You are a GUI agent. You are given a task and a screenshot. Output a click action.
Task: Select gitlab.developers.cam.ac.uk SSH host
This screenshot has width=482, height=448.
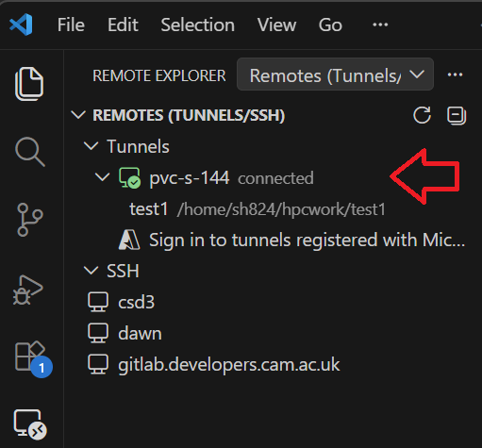[229, 365]
